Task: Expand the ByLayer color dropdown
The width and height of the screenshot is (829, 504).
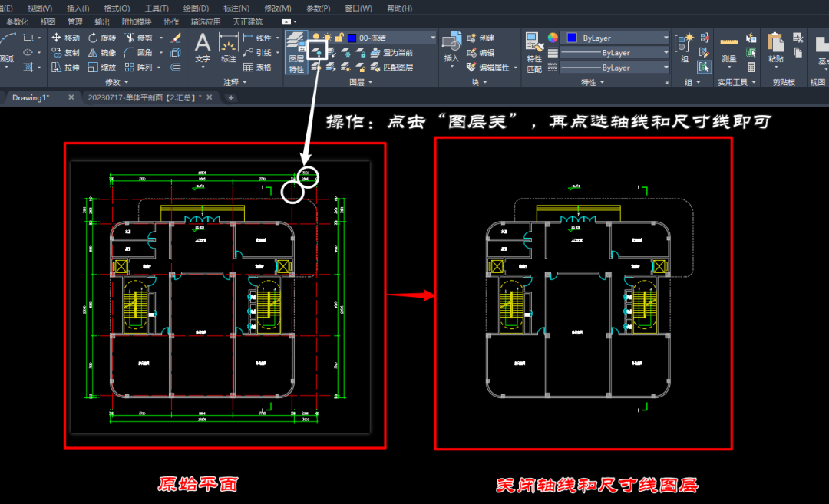Action: 666,38
